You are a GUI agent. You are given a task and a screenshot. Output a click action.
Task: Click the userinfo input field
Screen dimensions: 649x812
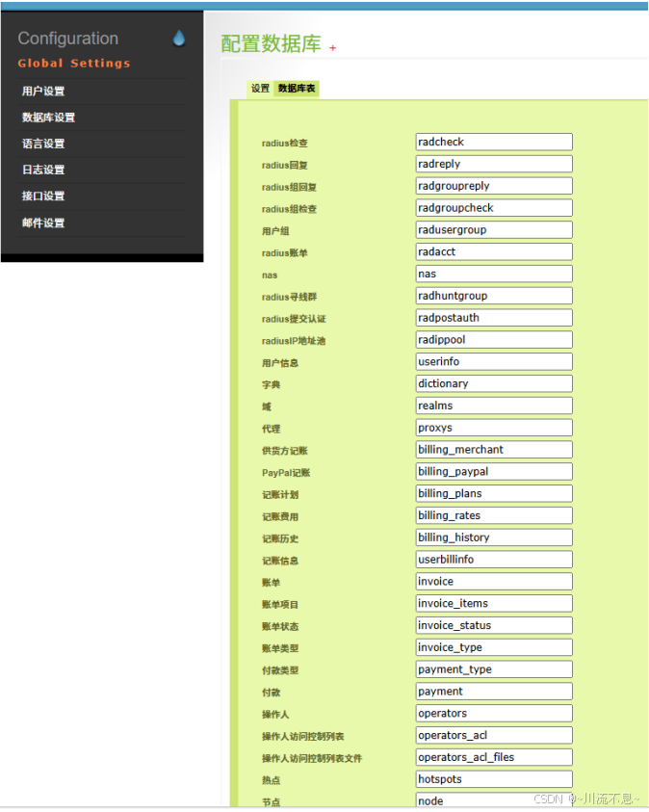494,361
